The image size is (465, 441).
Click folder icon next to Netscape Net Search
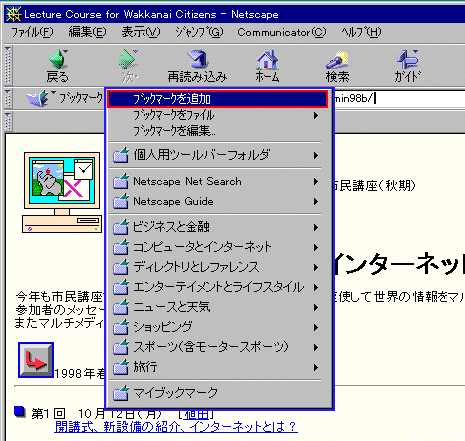[x=121, y=181]
